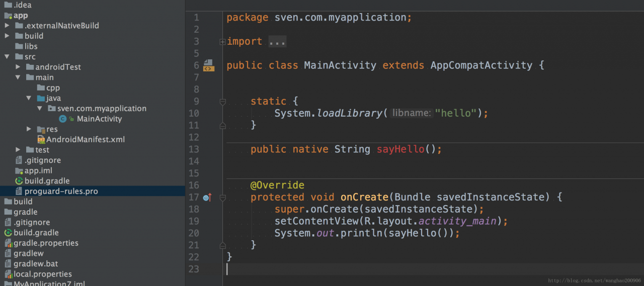Click the package declaration sven.com.myapplication on line 1
This screenshot has width=644, height=286.
(x=340, y=18)
